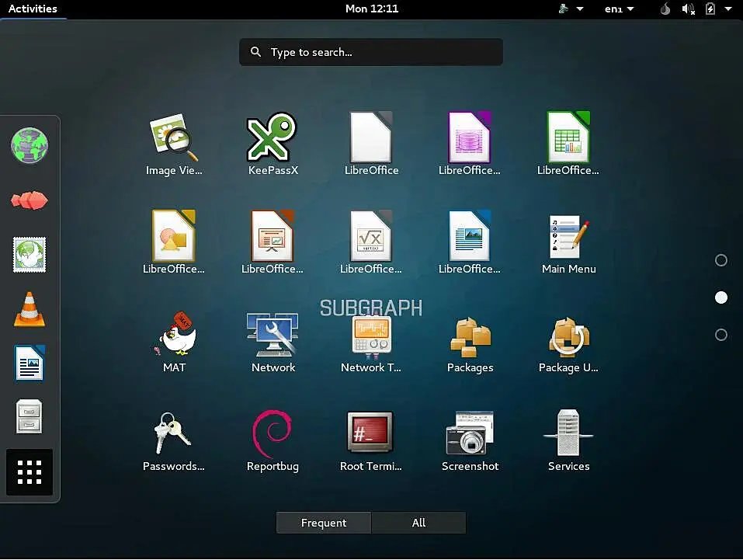The width and height of the screenshot is (743, 560).
Task: Expand the en1 keyboard layout menu
Action: point(619,9)
